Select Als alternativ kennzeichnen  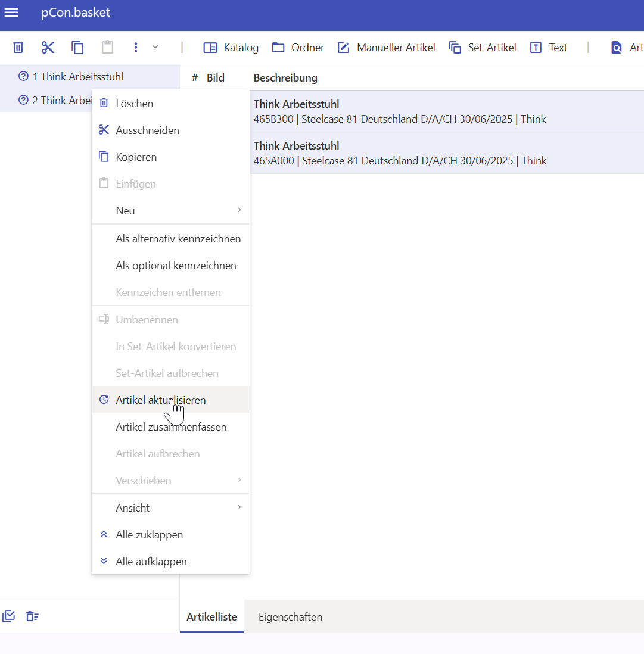pyautogui.click(x=170, y=239)
